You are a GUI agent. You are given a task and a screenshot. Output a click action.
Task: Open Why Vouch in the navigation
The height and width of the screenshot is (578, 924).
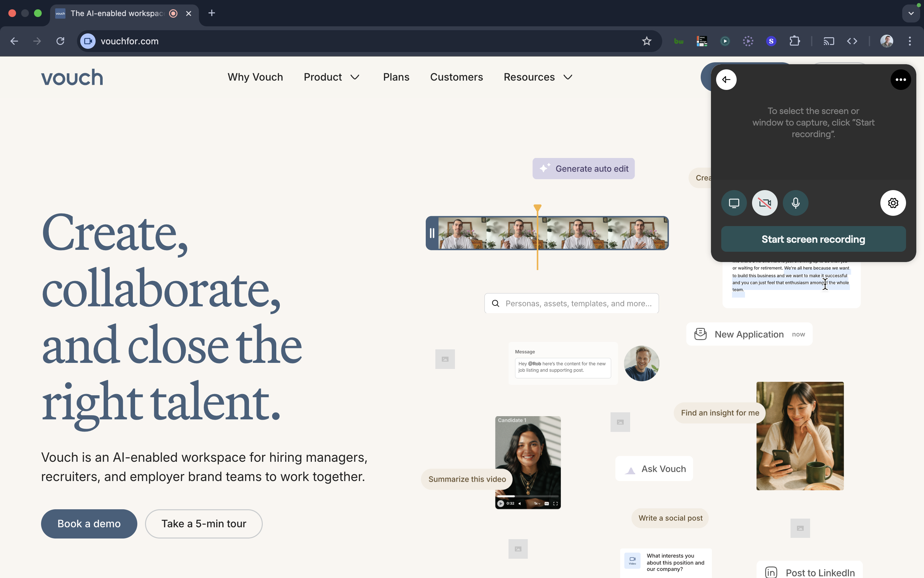coord(255,77)
